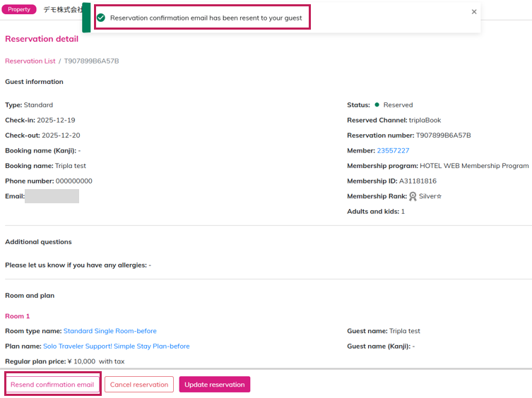
Task: Go back to Reservation List breadcrumb
Action: (x=30, y=61)
